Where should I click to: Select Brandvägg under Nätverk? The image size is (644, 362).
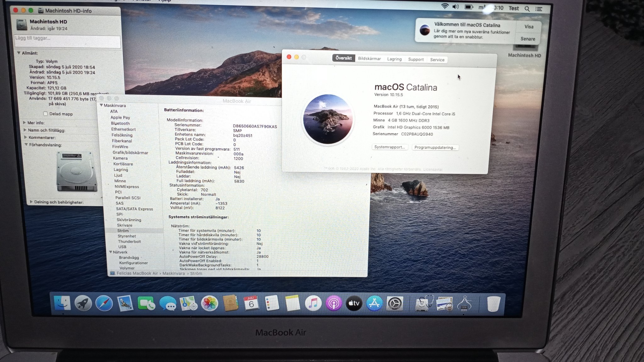tap(129, 257)
